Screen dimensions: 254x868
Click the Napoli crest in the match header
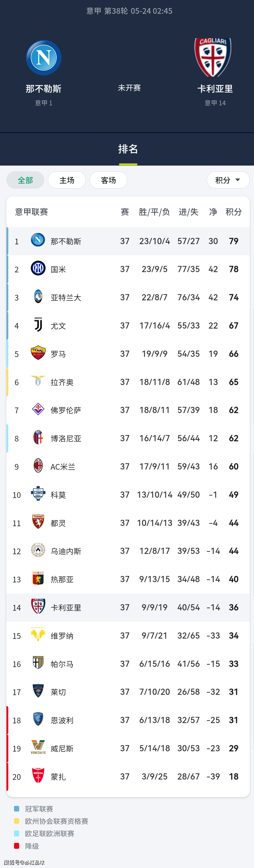(44, 58)
